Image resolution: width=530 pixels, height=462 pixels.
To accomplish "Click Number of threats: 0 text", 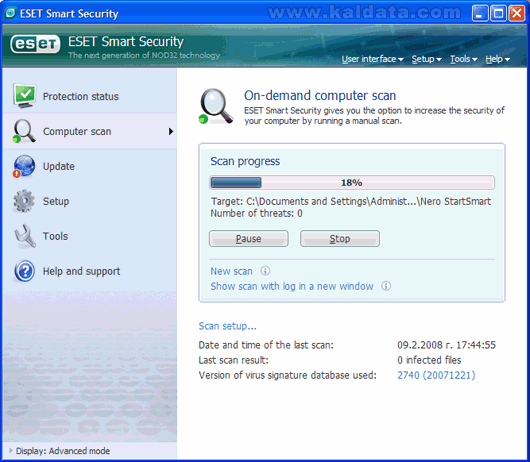I will click(257, 214).
